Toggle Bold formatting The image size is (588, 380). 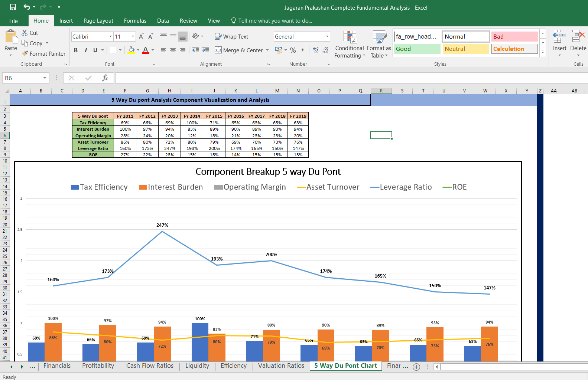pyautogui.click(x=76, y=50)
